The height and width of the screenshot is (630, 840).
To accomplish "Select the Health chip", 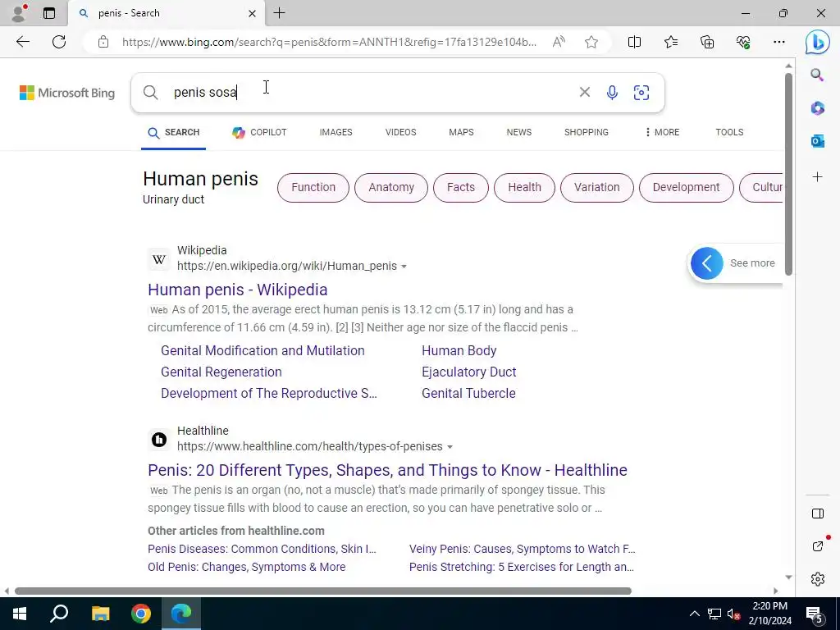I will point(524,188).
